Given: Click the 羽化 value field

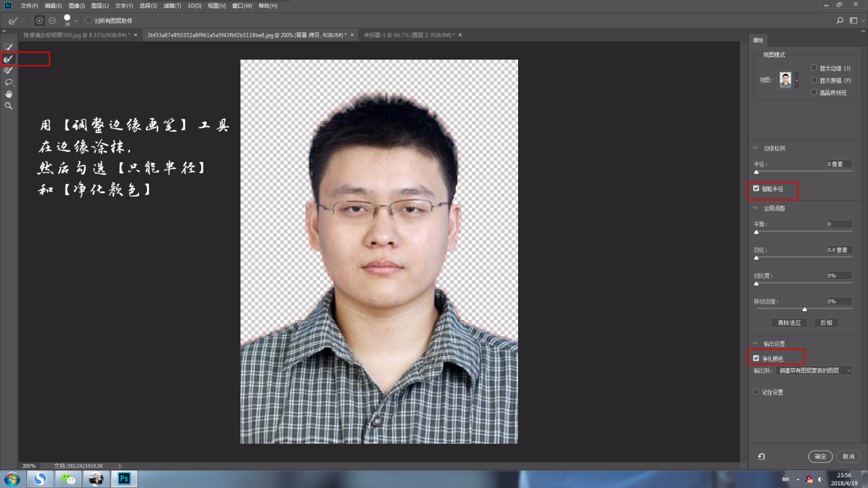Looking at the screenshot, I should (x=839, y=250).
